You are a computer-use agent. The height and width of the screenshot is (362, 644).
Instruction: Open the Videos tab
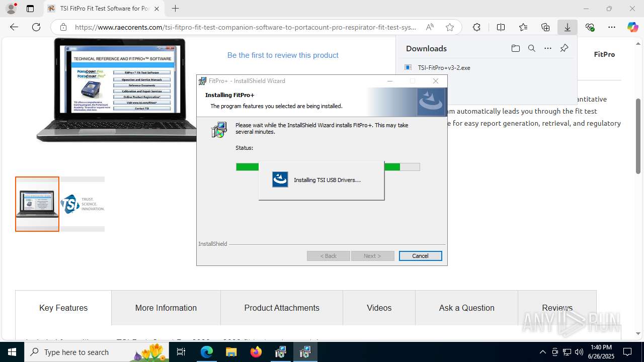pyautogui.click(x=379, y=308)
